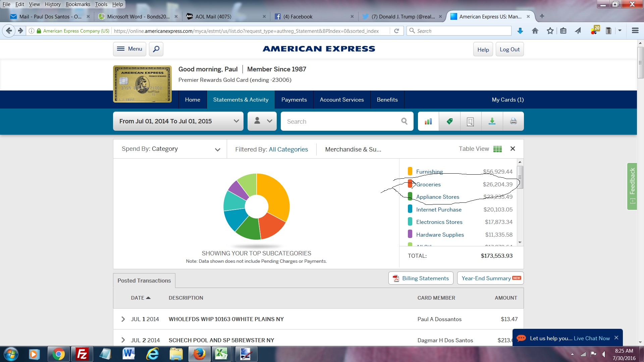Open Firefox hamburger menu
The image size is (644, 362).
point(635,31)
